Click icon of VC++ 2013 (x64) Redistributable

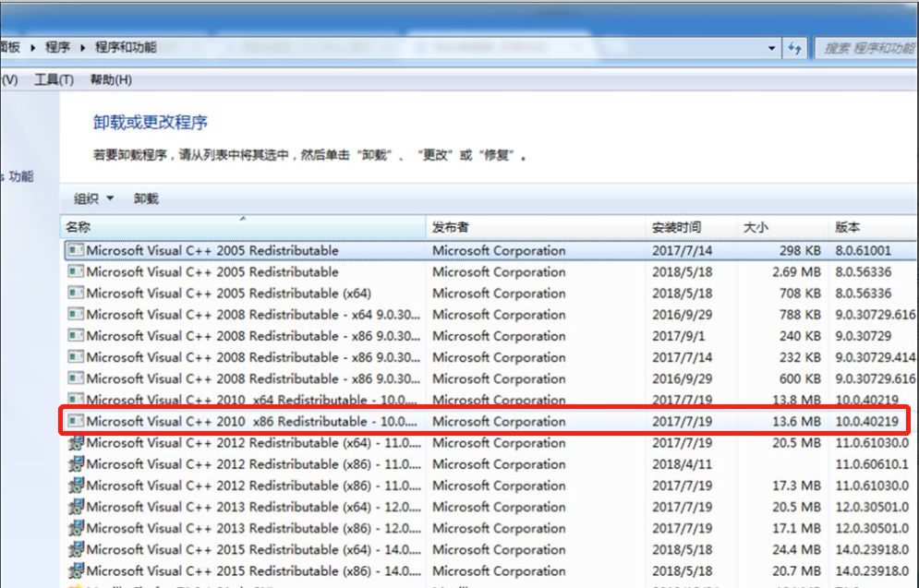[76, 507]
